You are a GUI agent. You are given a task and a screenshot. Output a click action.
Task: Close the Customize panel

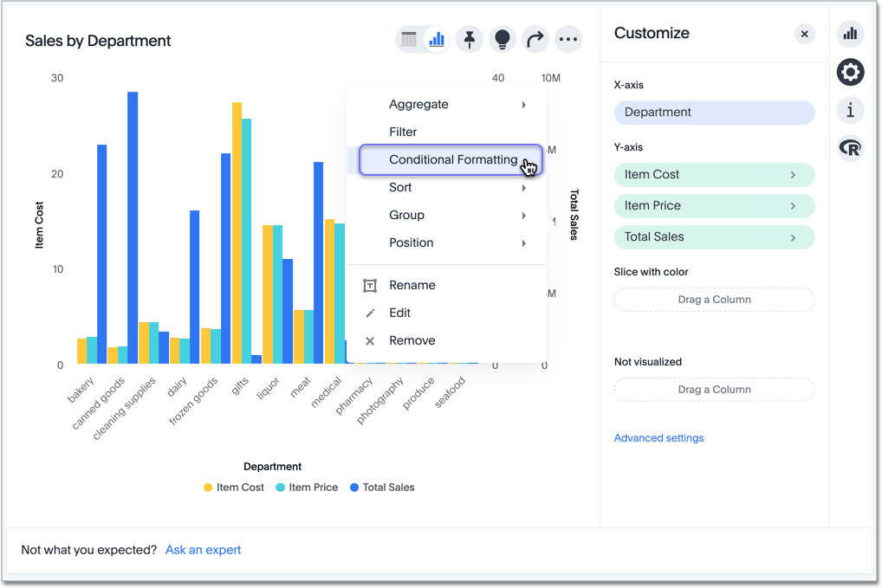804,34
